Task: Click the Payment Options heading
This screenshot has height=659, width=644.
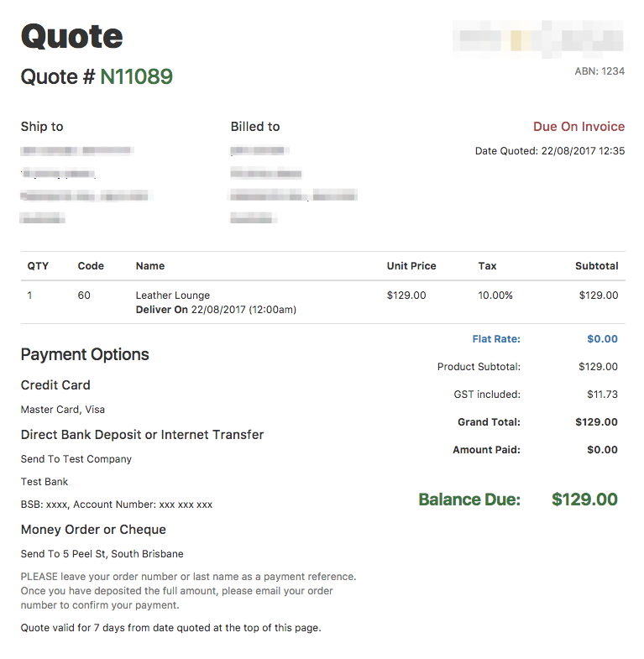Action: [x=85, y=355]
